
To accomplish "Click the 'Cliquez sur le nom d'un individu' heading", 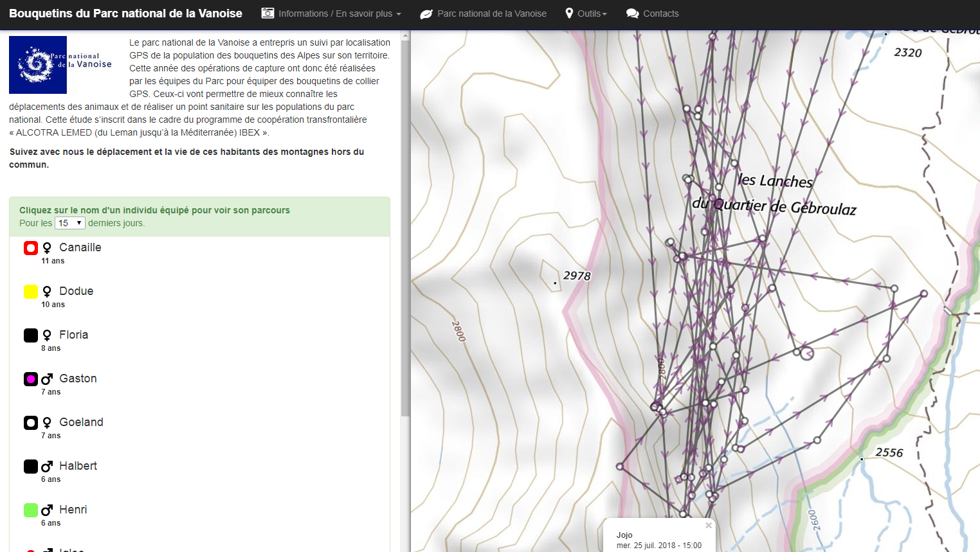I will click(154, 210).
